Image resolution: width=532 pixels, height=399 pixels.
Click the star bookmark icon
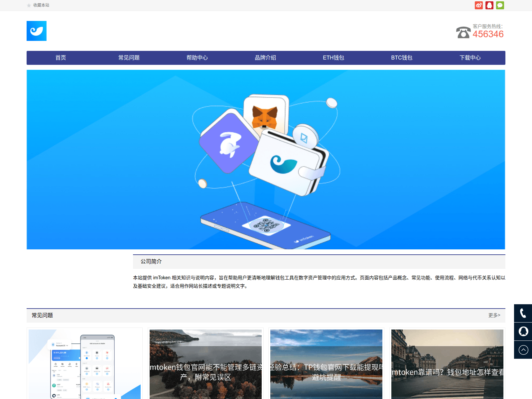[x=29, y=5]
